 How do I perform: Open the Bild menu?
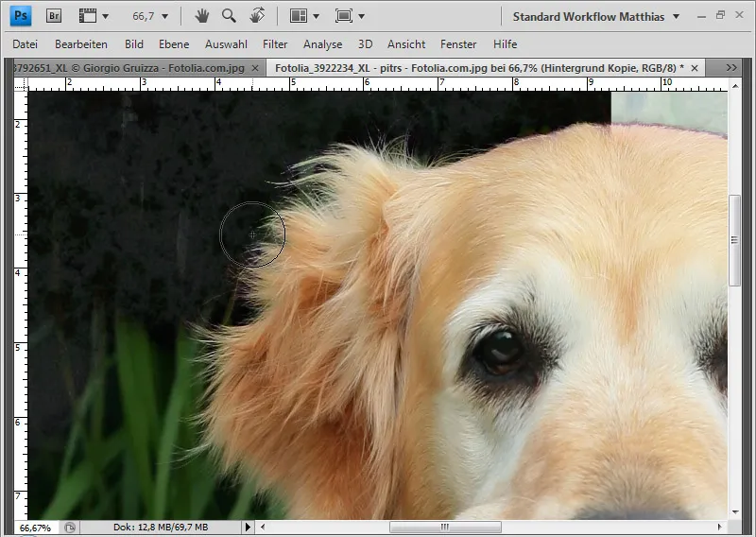pos(134,44)
